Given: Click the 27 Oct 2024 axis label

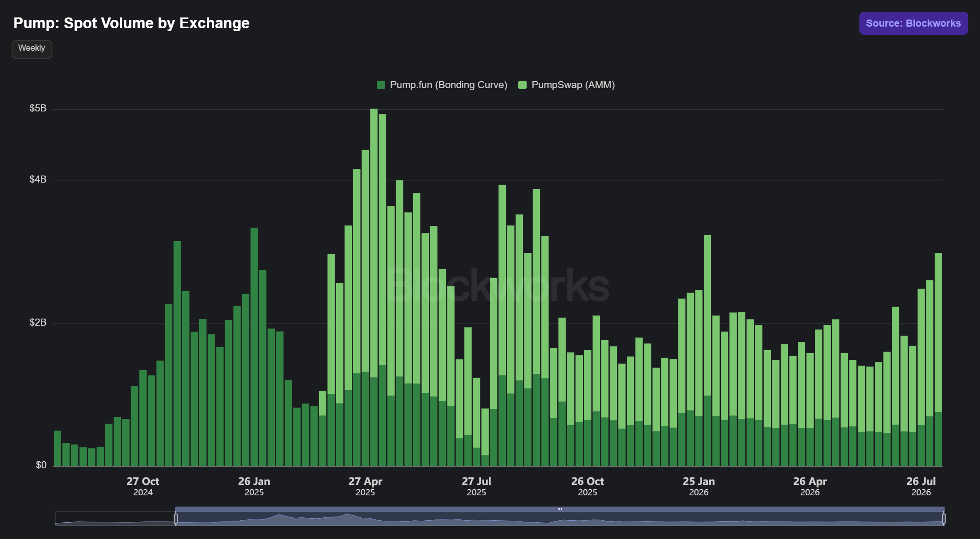Looking at the screenshot, I should pos(143,486).
